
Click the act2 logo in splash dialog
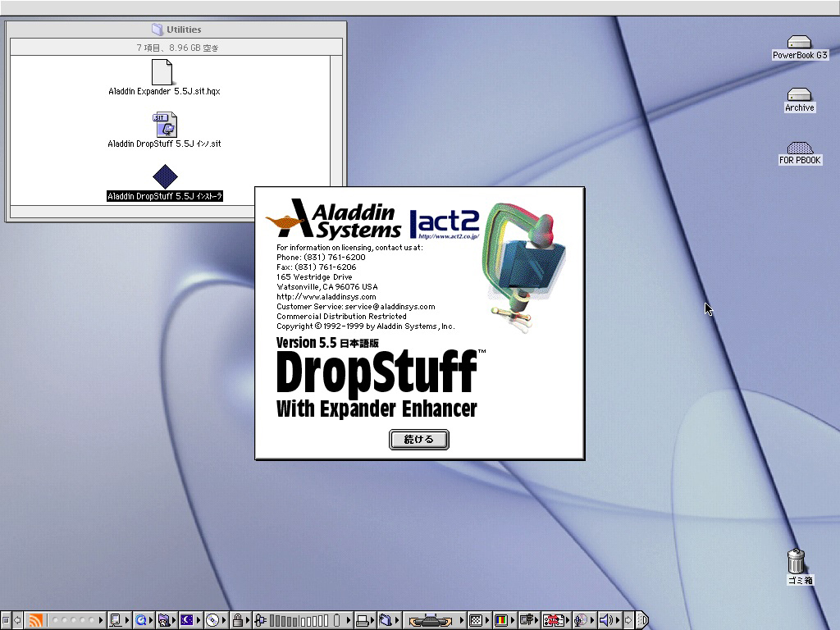pos(445,224)
